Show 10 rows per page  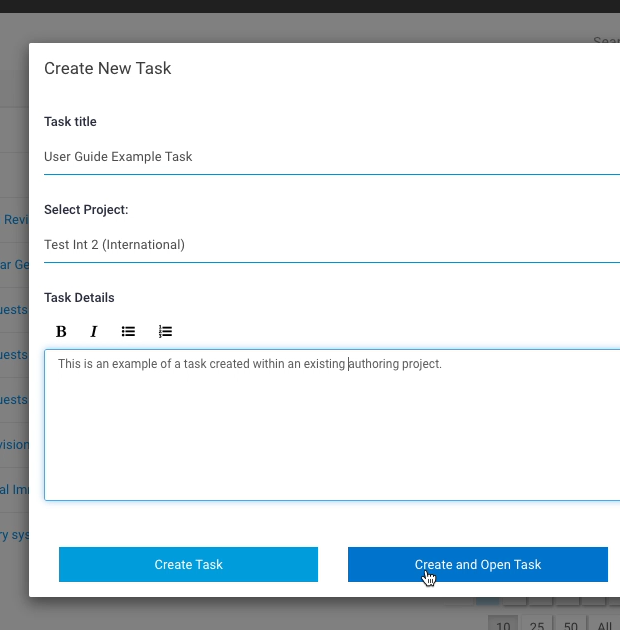(x=503, y=624)
